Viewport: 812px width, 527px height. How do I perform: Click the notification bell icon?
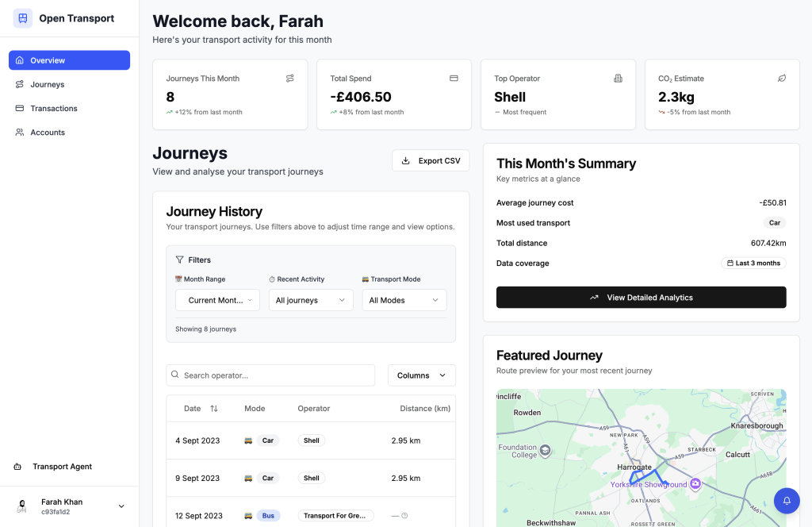click(787, 501)
